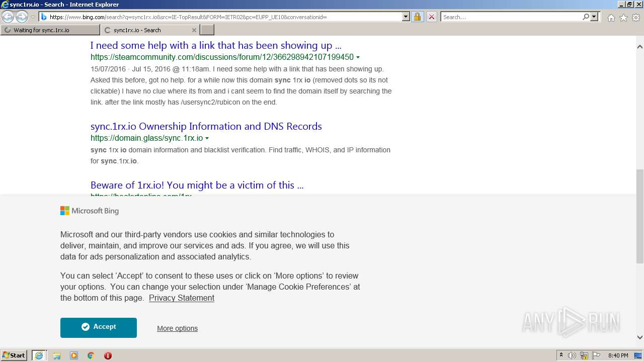This screenshot has width=644, height=362.
Task: Open the red Opera taskbar icon
Action: (x=108, y=355)
